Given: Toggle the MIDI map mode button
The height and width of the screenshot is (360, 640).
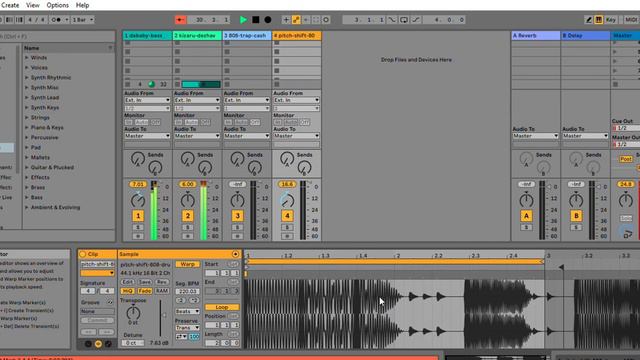Looking at the screenshot, I should coord(631,20).
